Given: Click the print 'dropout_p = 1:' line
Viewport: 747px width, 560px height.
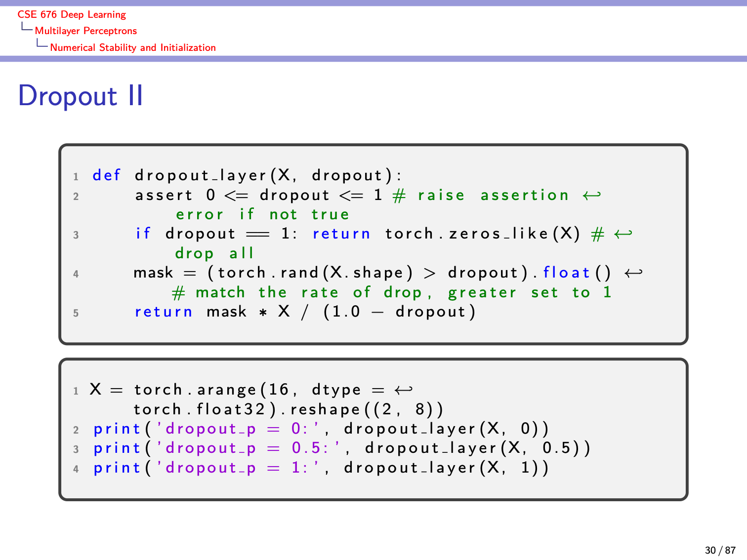Looking at the screenshot, I should [x=321, y=468].
